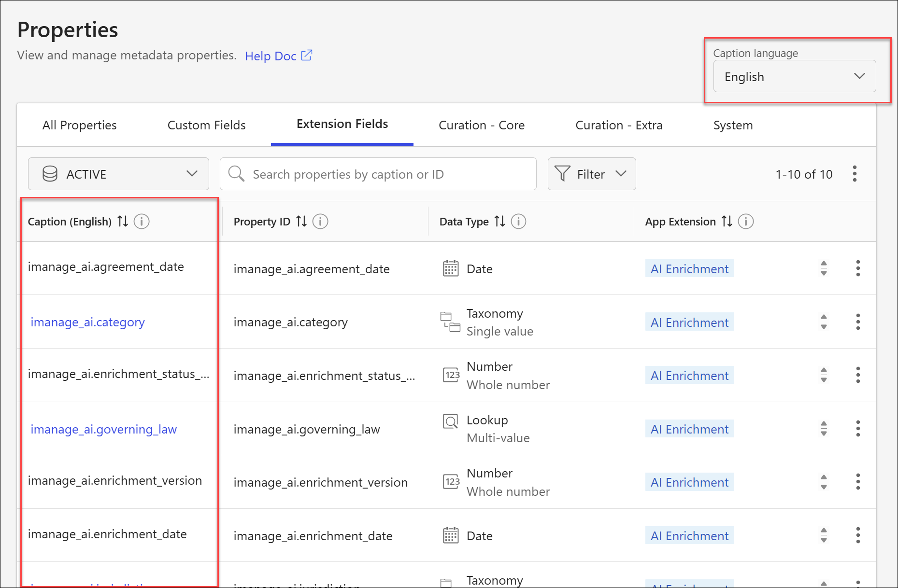Screen dimensions: 898x588
Task: Click the 1-10 of 10 pagination text
Action: [x=804, y=174]
